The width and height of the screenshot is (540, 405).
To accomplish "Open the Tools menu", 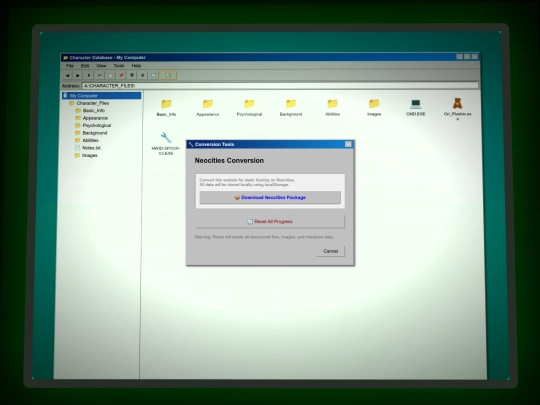I will click(119, 66).
